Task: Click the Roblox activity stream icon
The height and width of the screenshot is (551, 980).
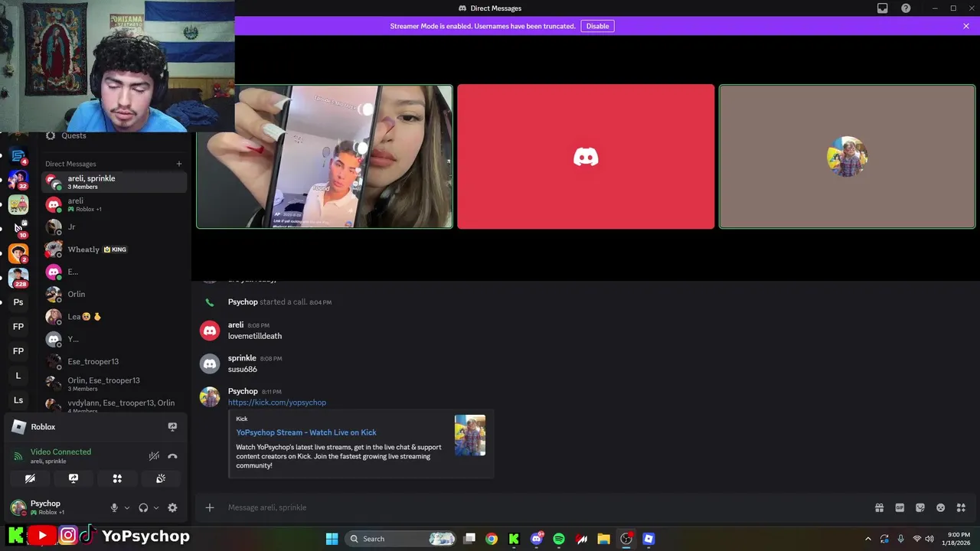Action: click(x=172, y=427)
